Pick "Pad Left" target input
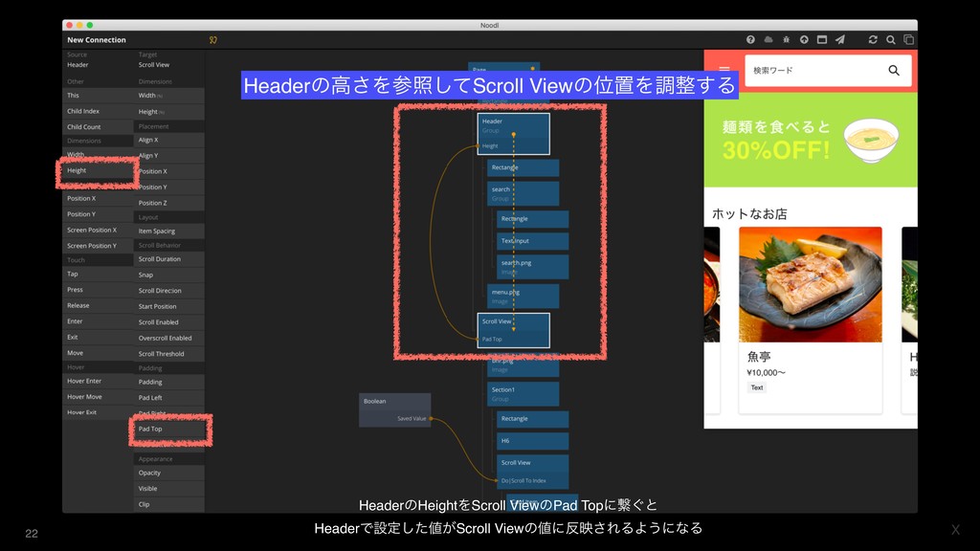The height and width of the screenshot is (551, 980). [x=168, y=397]
